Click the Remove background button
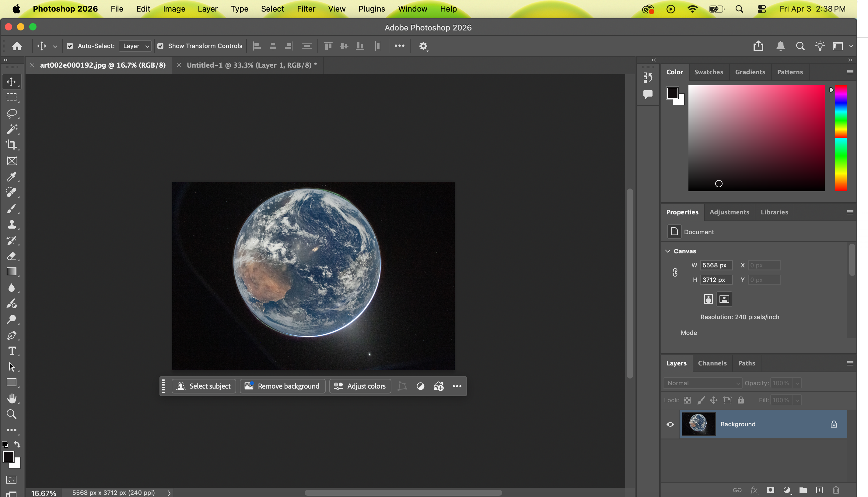Viewport: 868px width, 497px height. pos(282,386)
